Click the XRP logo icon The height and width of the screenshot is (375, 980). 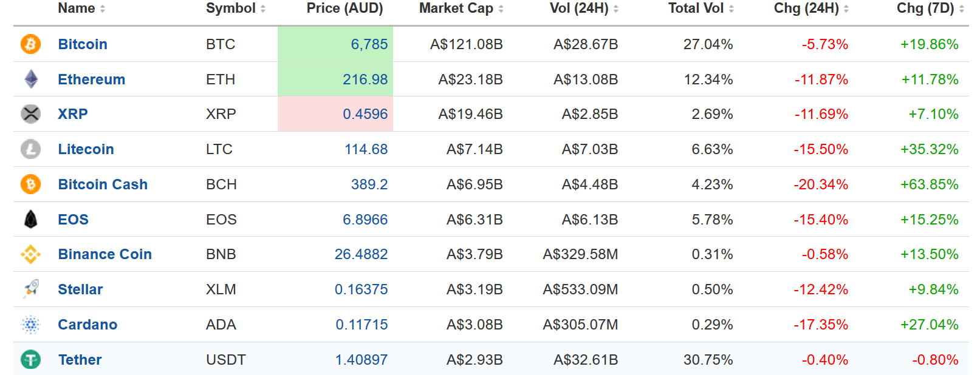[x=30, y=113]
